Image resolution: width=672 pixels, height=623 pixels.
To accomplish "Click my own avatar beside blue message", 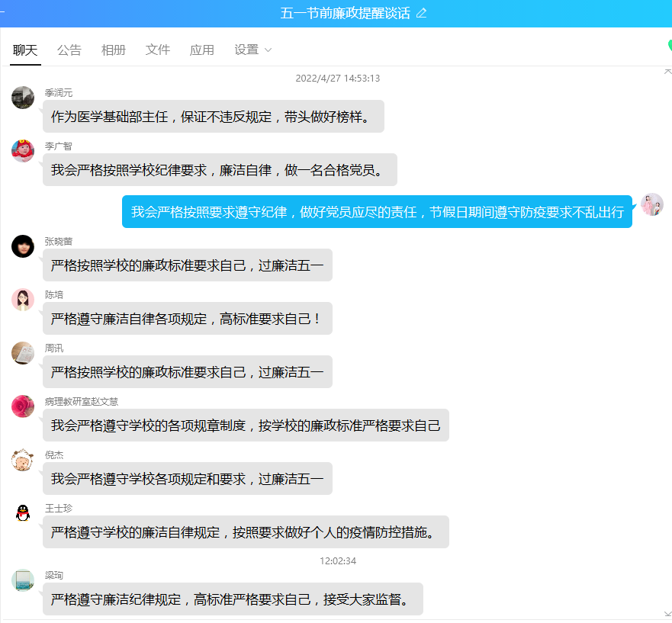I will 651,204.
